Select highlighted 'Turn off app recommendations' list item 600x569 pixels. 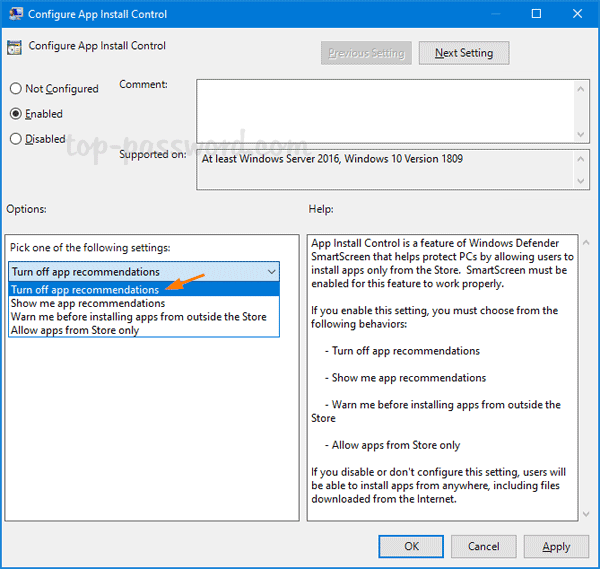[x=85, y=290]
